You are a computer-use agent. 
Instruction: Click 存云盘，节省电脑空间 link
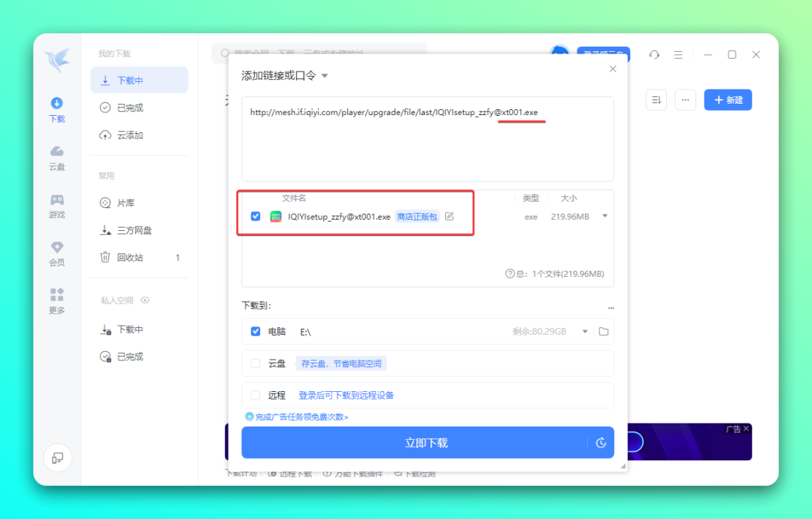341,363
